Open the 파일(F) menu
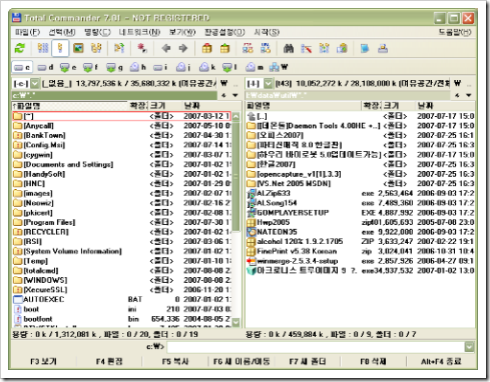 (28, 32)
